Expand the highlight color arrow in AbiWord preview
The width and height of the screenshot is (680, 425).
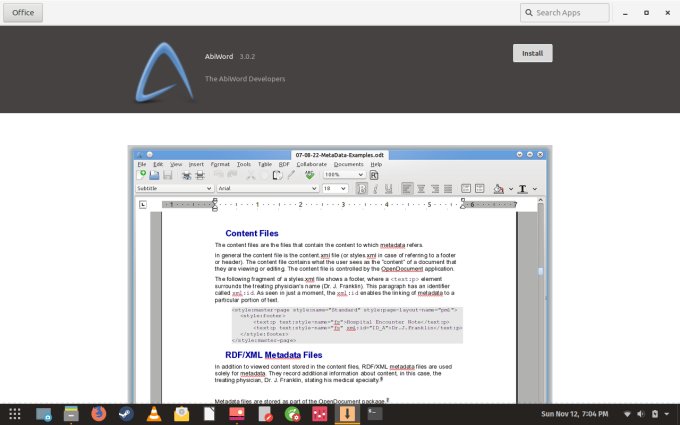coord(511,189)
